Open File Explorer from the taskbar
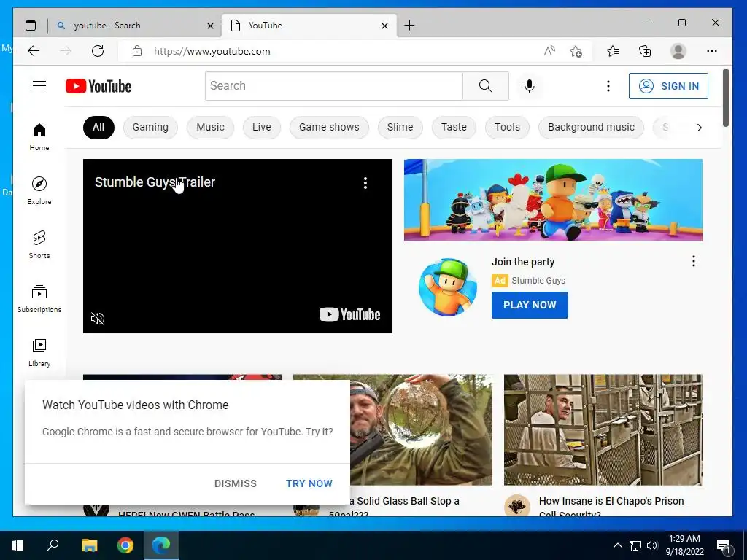The image size is (747, 560). click(x=89, y=545)
